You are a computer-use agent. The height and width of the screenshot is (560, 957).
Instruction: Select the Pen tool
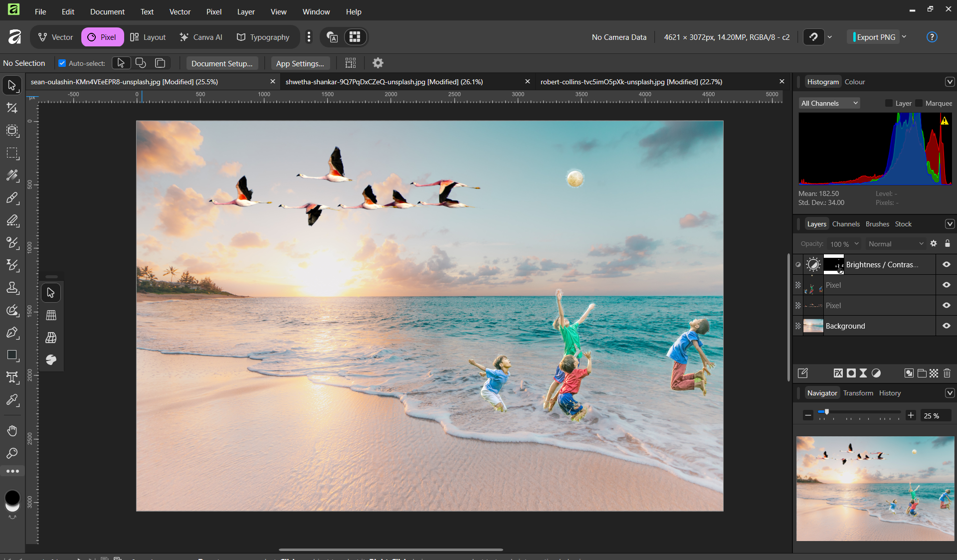12,333
